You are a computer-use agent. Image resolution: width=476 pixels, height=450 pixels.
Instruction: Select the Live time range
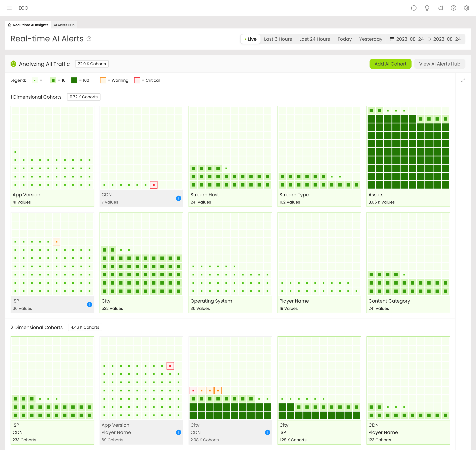pos(250,39)
